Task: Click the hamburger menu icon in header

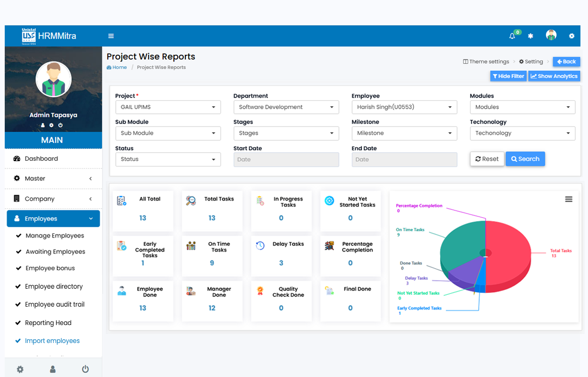Action: pos(111,36)
